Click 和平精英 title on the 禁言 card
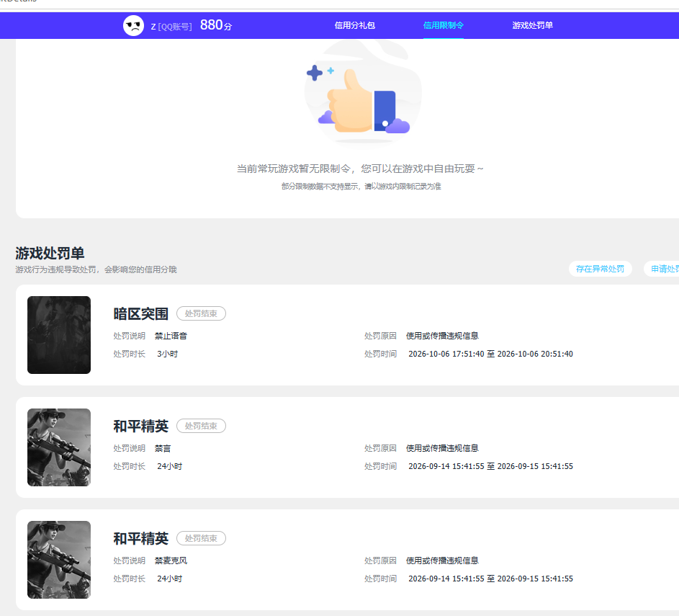Image resolution: width=679 pixels, height=616 pixels. [x=140, y=427]
